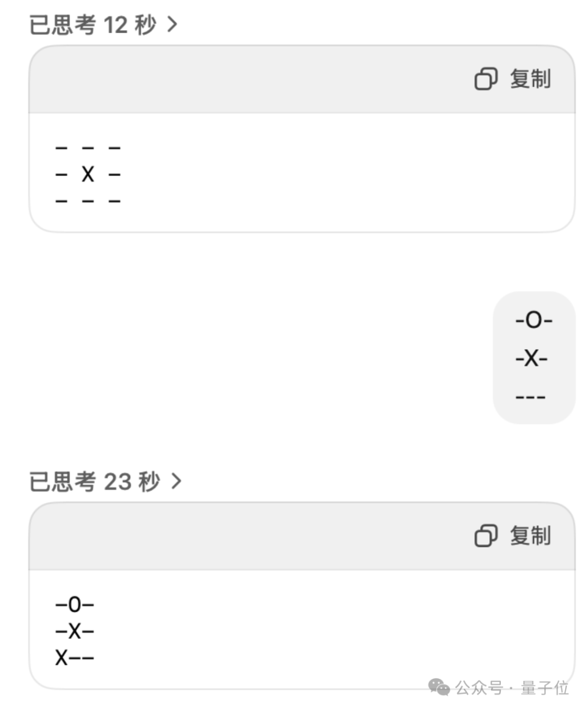The width and height of the screenshot is (588, 711).
Task: Click the WeChat logo in the watermark
Action: tap(439, 687)
